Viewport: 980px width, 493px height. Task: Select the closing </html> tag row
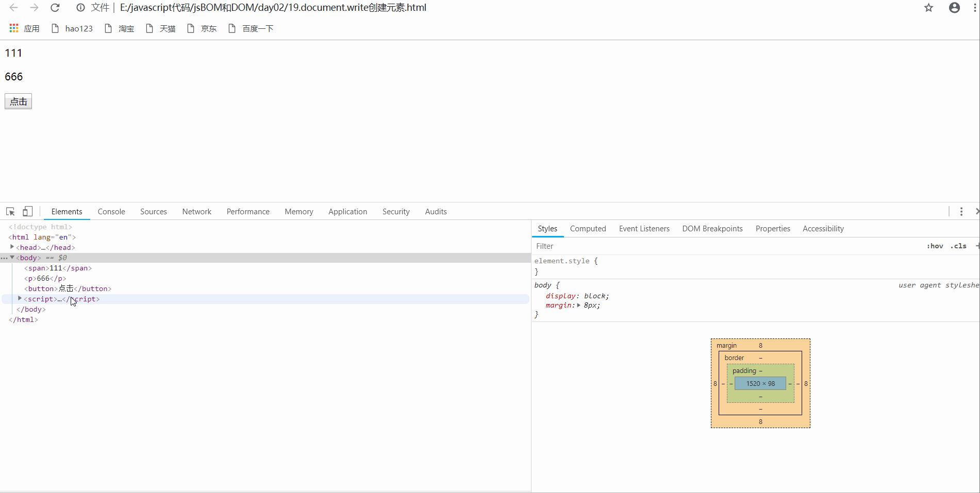23,319
